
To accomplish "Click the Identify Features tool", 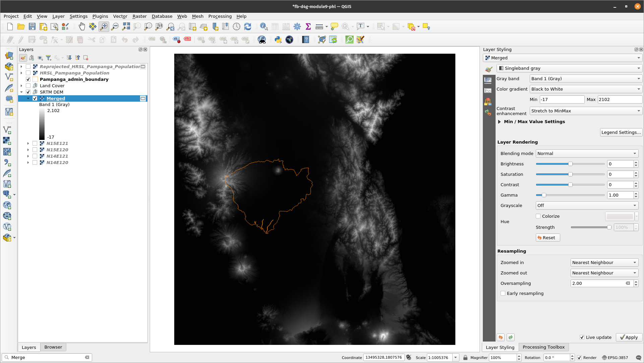I will [264, 27].
